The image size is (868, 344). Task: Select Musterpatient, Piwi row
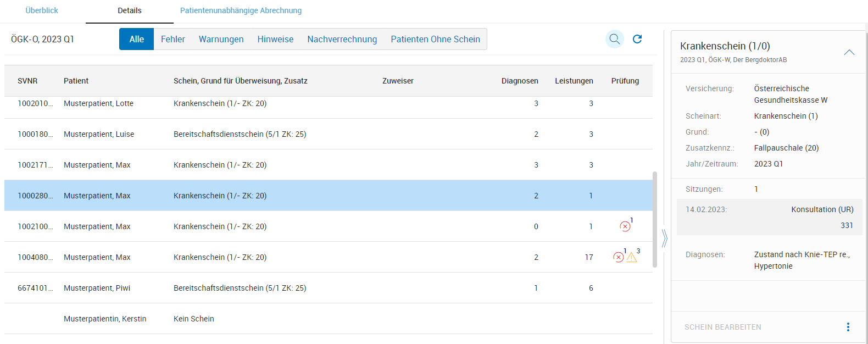(97, 288)
